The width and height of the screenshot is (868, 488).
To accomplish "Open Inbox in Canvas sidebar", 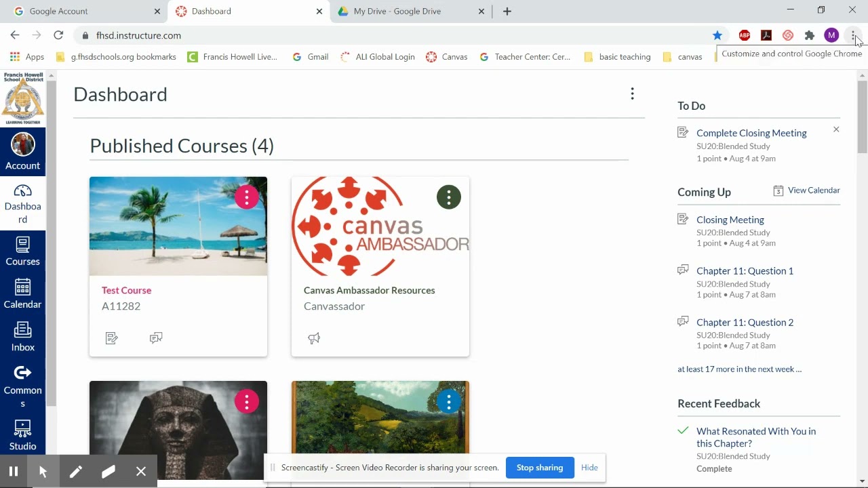I will (22, 337).
